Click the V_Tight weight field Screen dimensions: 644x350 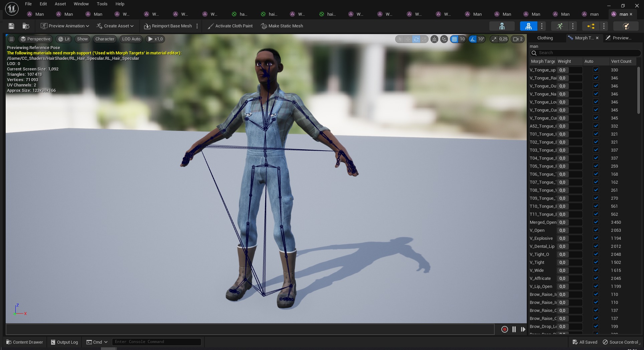570,262
